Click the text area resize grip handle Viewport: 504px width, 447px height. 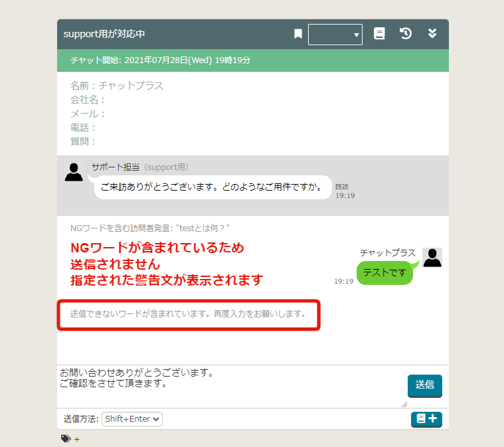(404, 404)
